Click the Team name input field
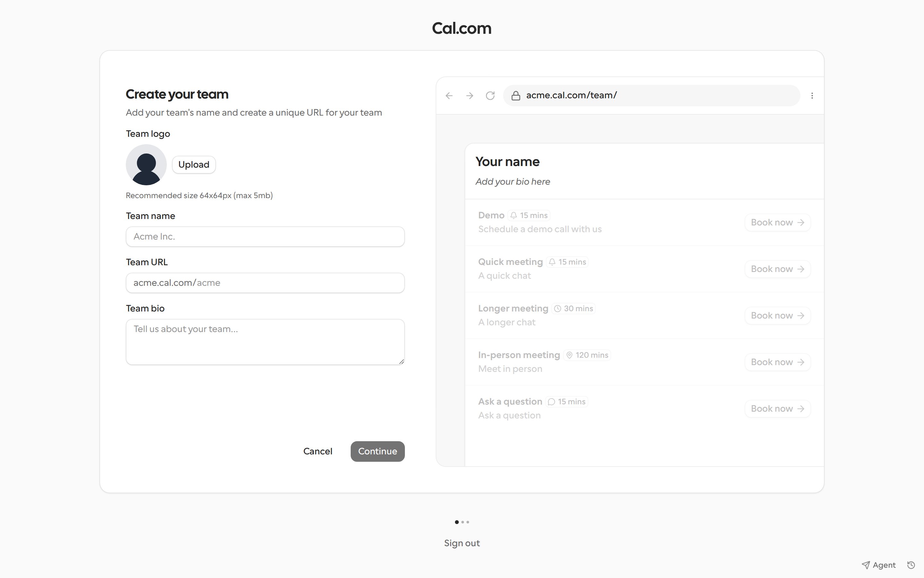Screen dimensions: 924x578 (x=265, y=237)
